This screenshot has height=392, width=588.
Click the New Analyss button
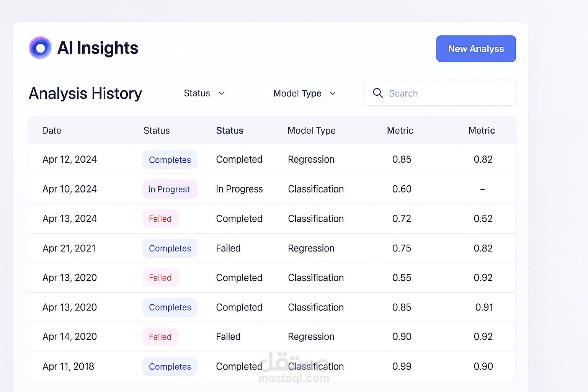[476, 49]
